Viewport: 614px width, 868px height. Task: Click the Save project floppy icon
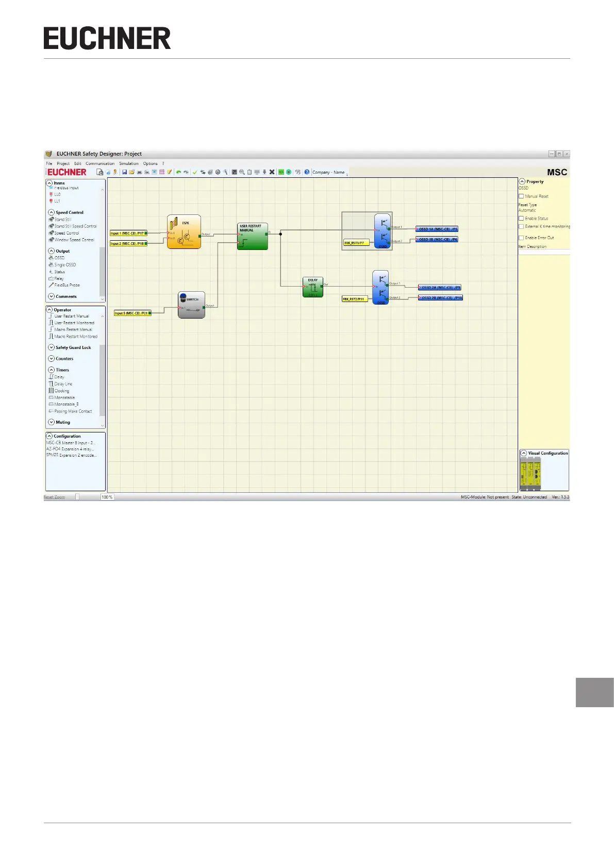pos(124,172)
